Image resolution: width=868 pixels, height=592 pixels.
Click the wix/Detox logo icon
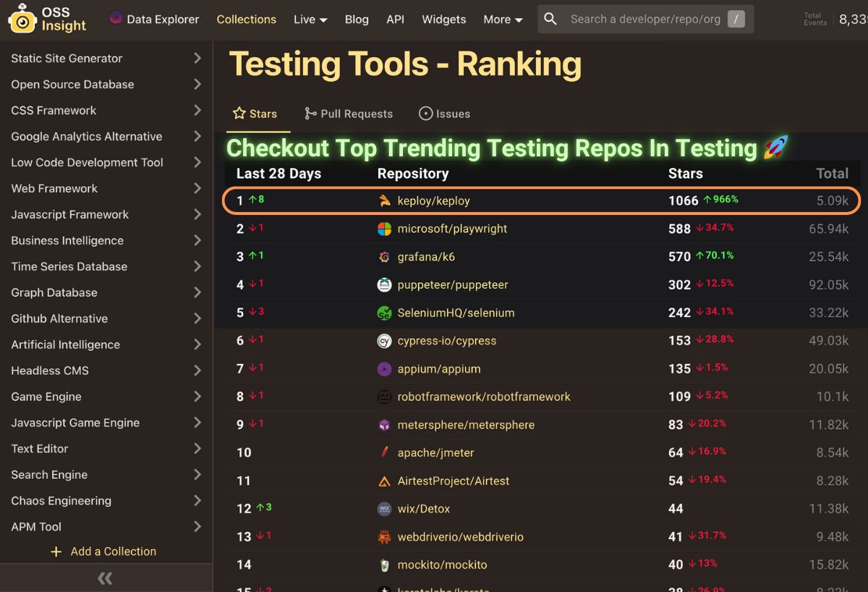tap(385, 509)
